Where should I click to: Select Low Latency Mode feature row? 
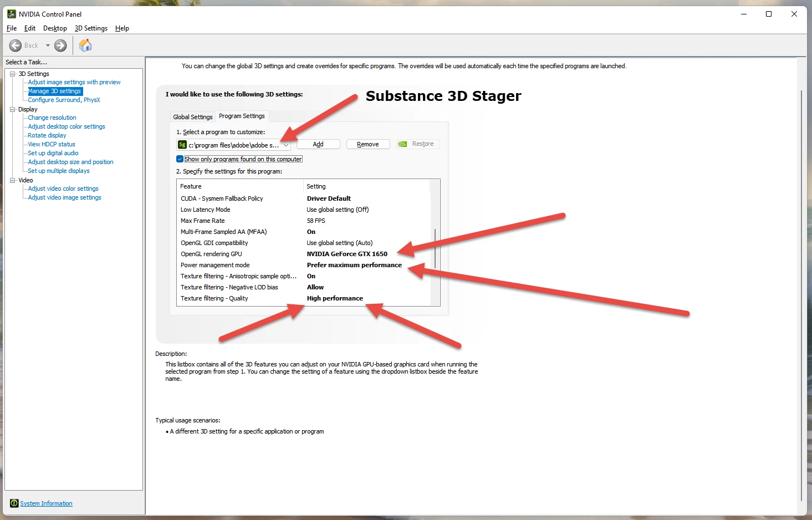point(304,210)
